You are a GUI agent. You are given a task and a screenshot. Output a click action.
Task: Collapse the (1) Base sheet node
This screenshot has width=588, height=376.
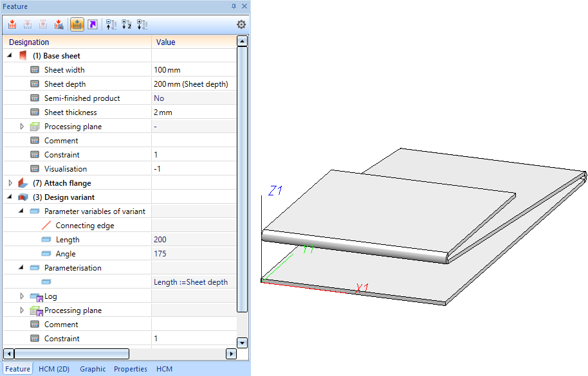point(10,56)
